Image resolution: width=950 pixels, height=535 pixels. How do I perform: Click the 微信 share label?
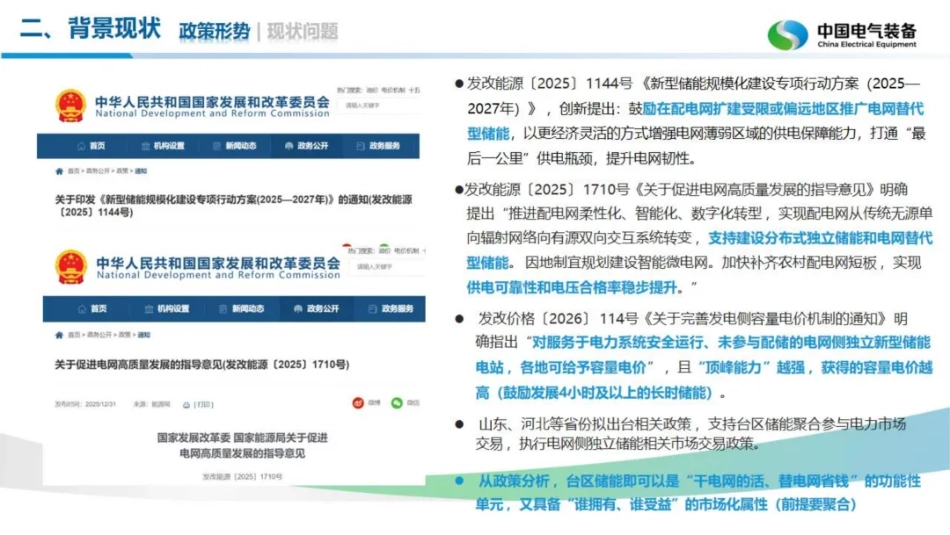(x=413, y=403)
